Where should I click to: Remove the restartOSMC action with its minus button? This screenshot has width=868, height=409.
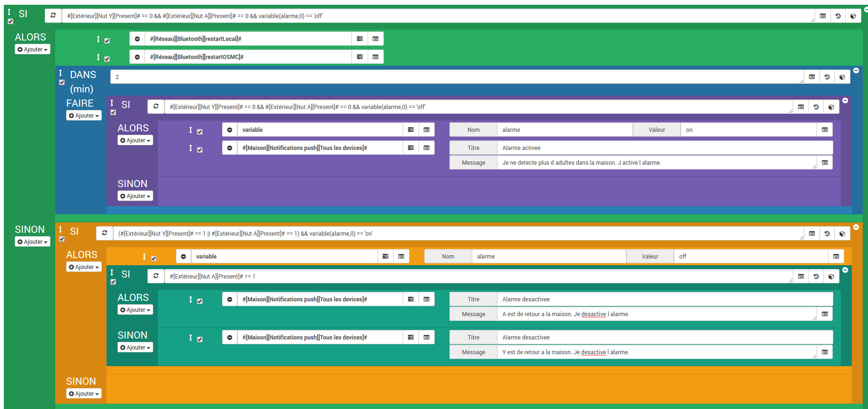pyautogui.click(x=137, y=57)
